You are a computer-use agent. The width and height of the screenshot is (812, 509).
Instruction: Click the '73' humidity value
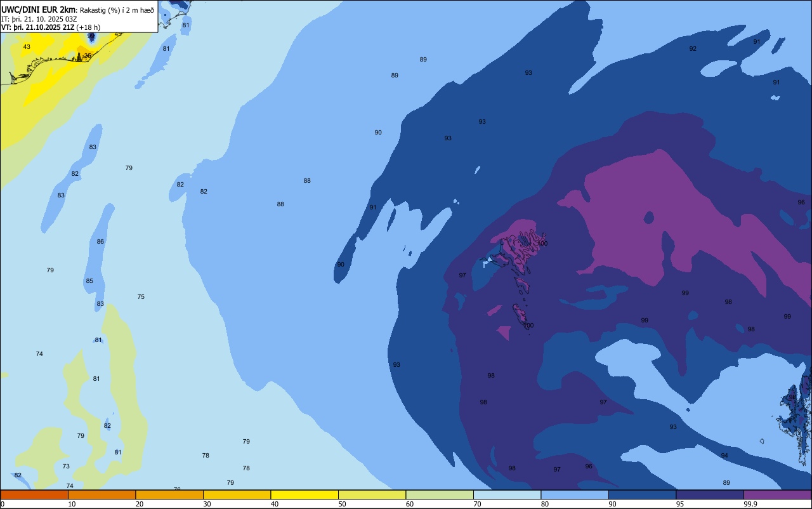click(x=66, y=466)
